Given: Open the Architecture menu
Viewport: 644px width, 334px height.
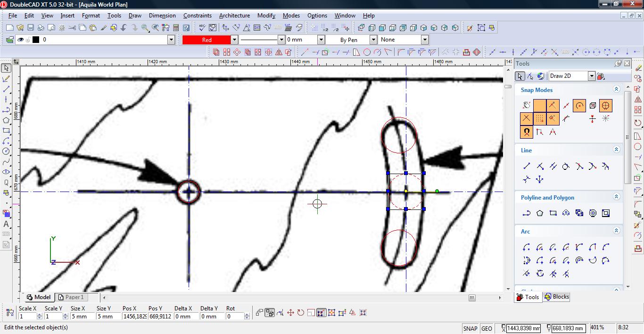Looking at the screenshot, I should pos(234,16).
